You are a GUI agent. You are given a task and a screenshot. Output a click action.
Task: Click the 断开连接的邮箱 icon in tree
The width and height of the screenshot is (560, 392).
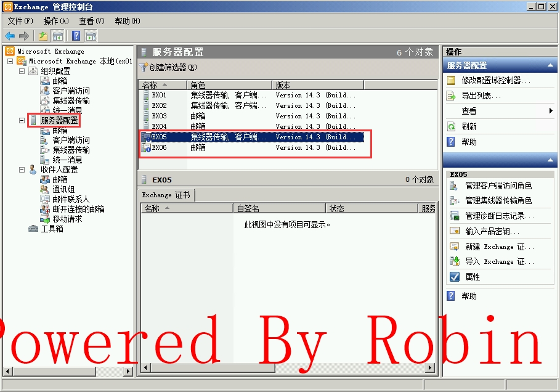tap(44, 209)
